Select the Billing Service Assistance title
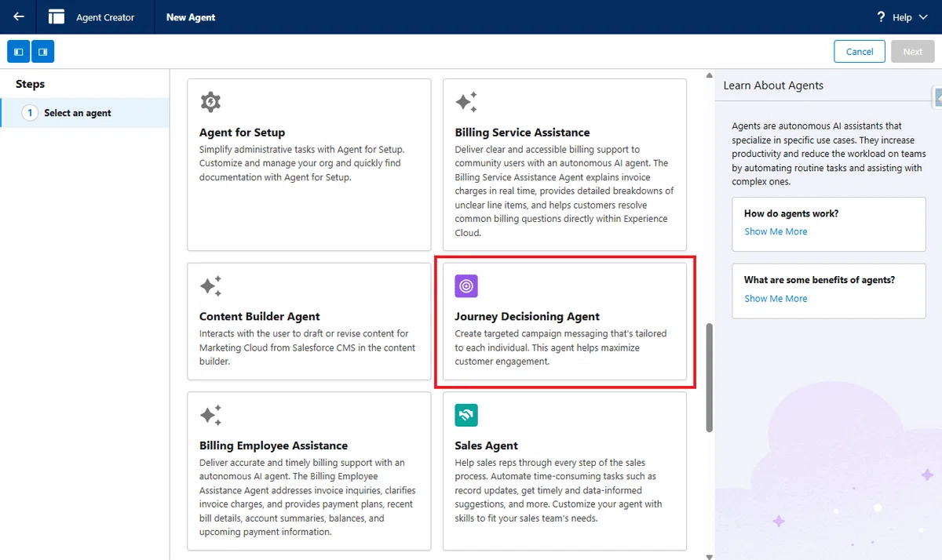The image size is (942, 560). [x=522, y=133]
